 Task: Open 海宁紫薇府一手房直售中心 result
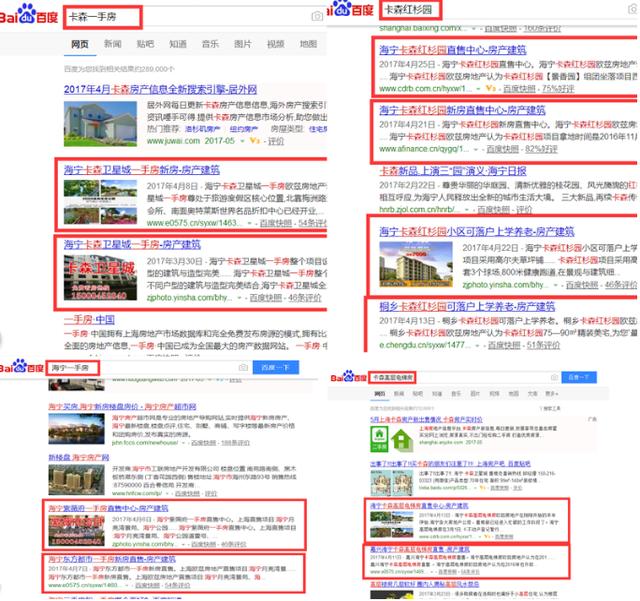108,508
